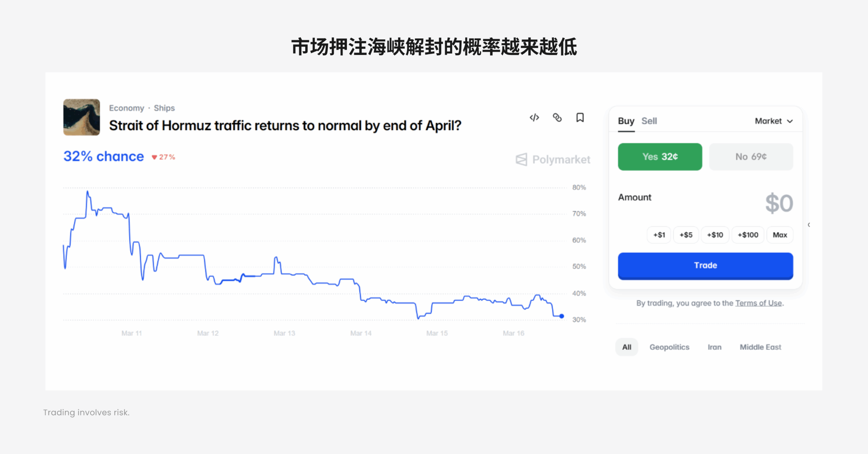Add $1 to the amount
The height and width of the screenshot is (454, 868).
click(x=659, y=235)
